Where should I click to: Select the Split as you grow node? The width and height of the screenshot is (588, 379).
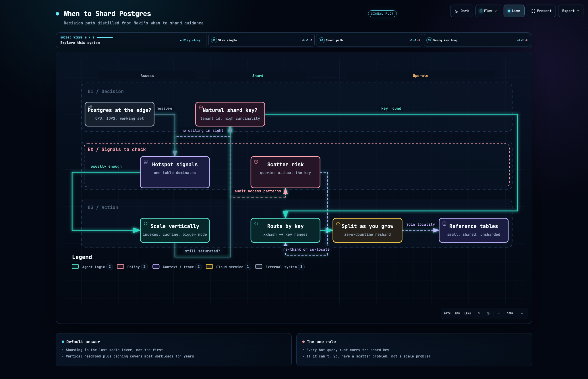pos(367,230)
